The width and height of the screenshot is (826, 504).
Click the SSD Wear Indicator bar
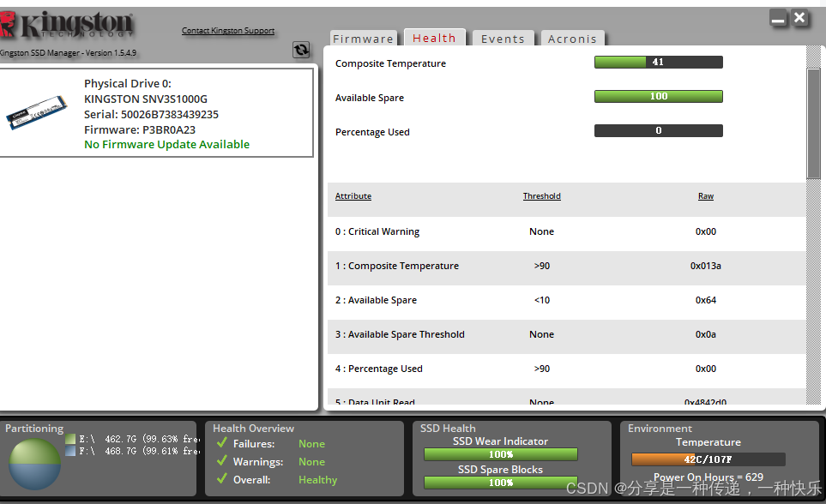click(x=500, y=454)
